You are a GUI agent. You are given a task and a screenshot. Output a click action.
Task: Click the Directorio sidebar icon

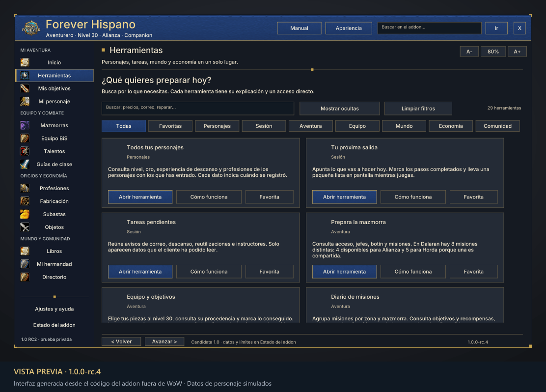pos(25,277)
